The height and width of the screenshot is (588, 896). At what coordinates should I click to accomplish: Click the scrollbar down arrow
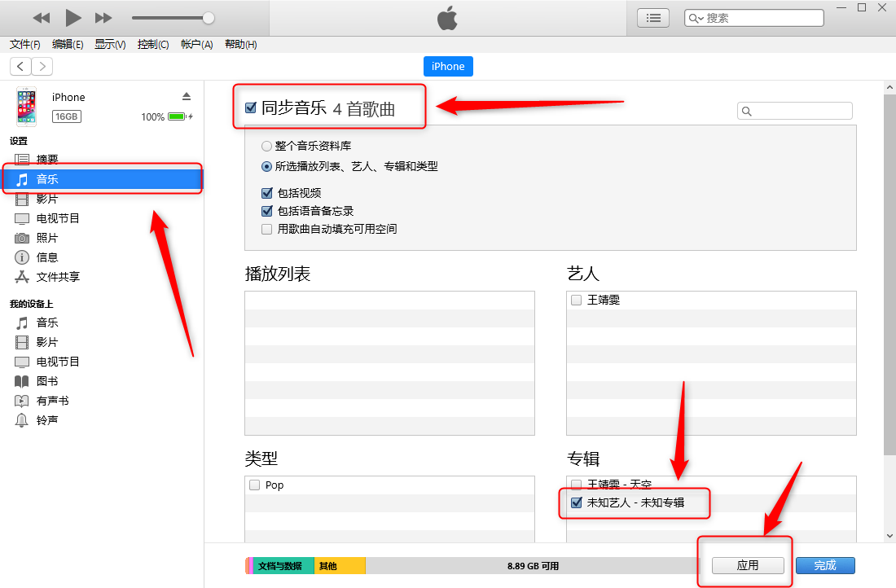pos(889,536)
